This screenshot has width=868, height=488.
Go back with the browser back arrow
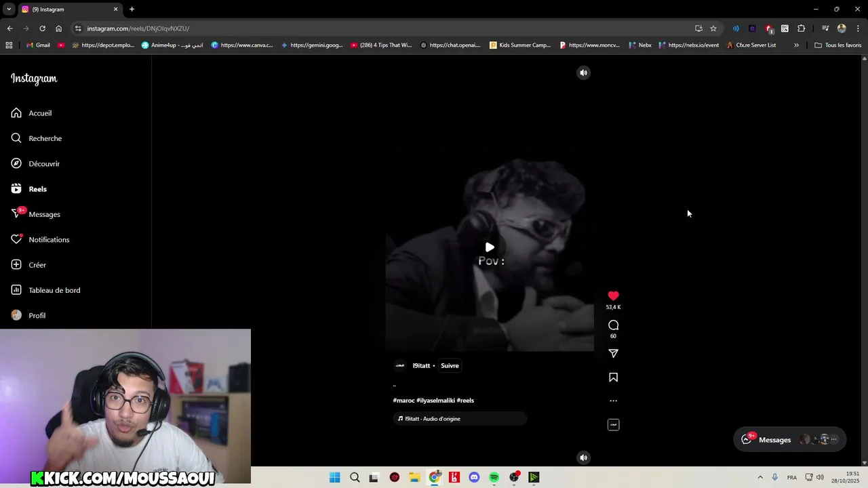pyautogui.click(x=9, y=28)
